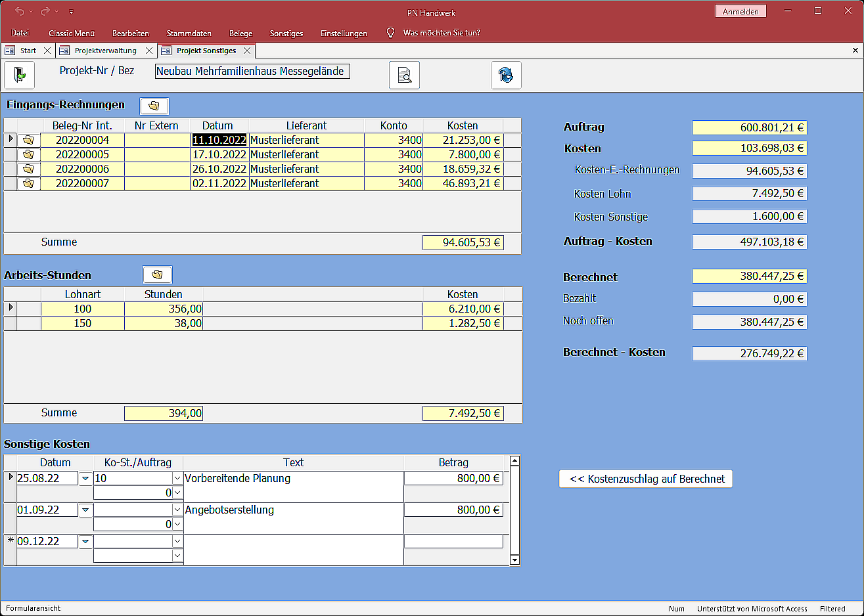The image size is (864, 616).
Task: Open folder icon for invoice 202200004
Action: coord(28,140)
